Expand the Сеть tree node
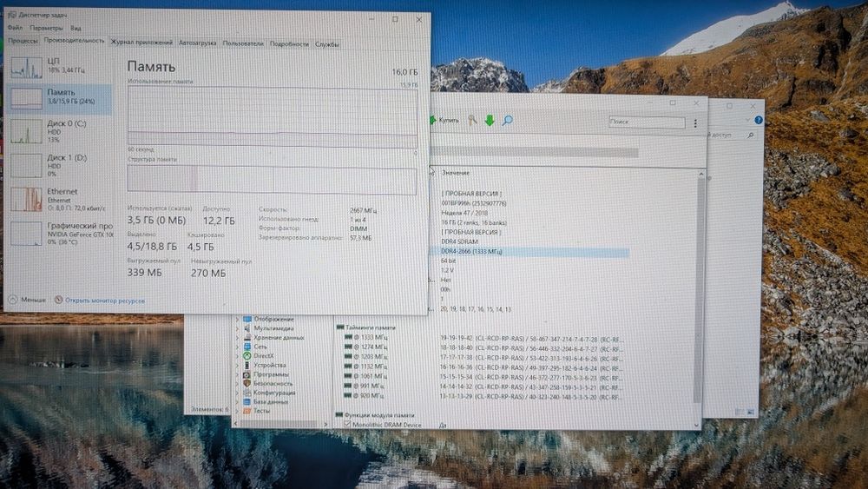 (237, 347)
